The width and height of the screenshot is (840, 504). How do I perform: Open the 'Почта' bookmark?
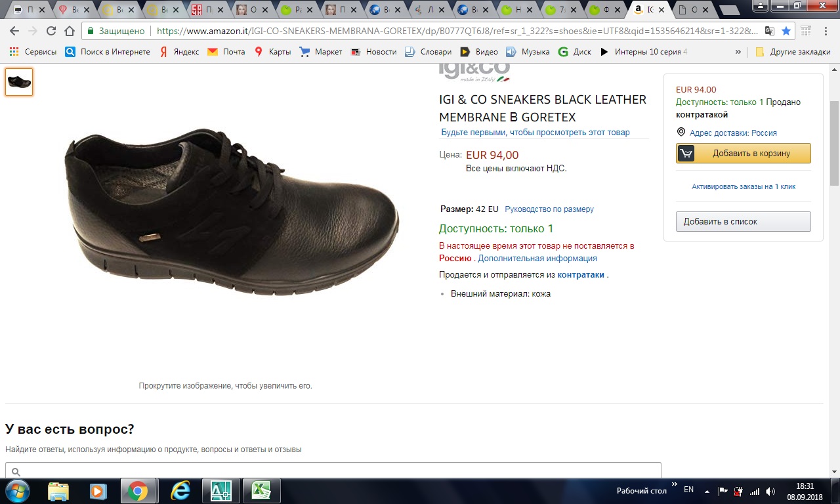coord(226,52)
